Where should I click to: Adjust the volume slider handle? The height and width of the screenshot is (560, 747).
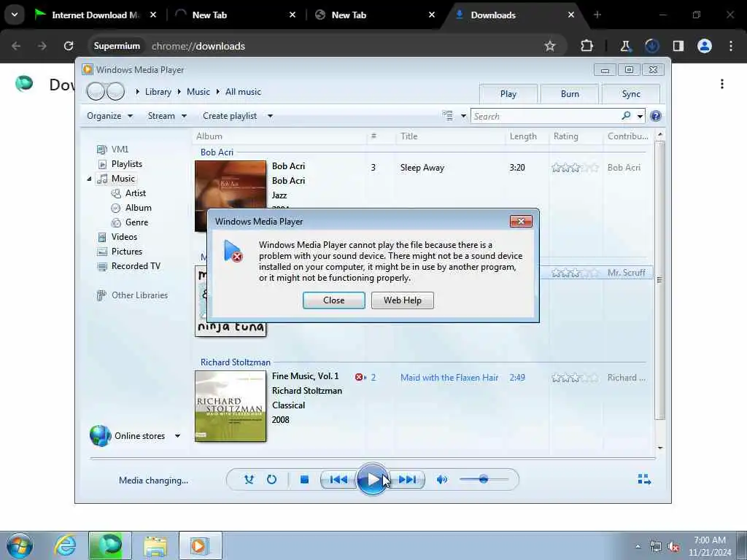click(x=484, y=479)
